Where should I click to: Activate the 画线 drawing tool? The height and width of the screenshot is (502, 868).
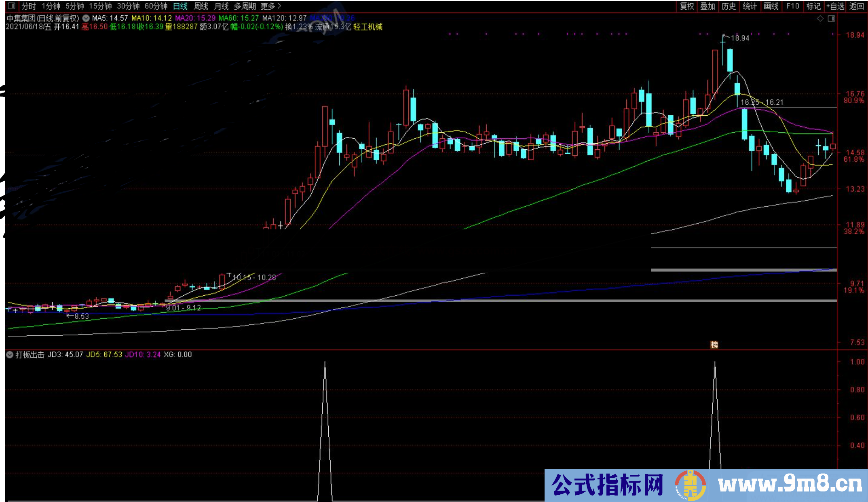tap(771, 6)
